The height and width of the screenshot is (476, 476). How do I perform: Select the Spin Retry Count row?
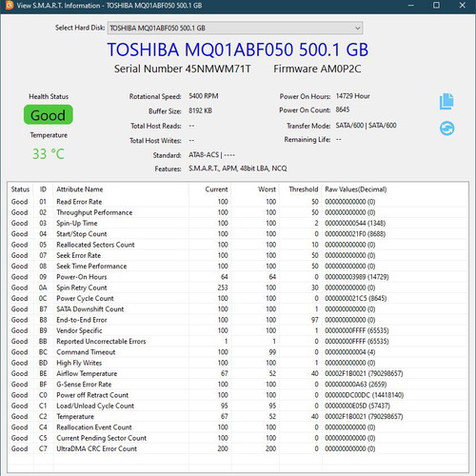coord(238,288)
